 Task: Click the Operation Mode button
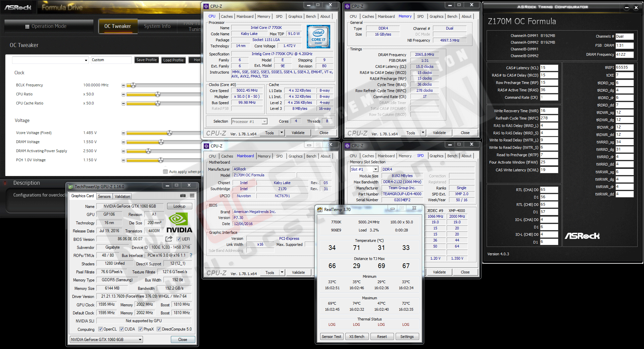49,26
